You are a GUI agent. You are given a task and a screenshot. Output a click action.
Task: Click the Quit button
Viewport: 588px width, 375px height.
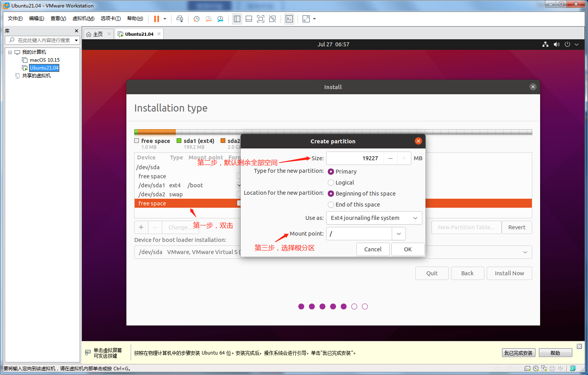(432, 273)
